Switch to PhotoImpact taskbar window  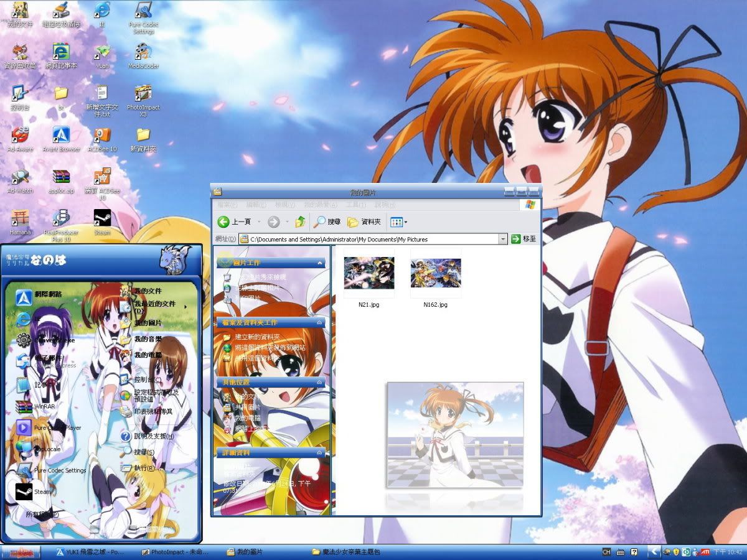coord(174,552)
